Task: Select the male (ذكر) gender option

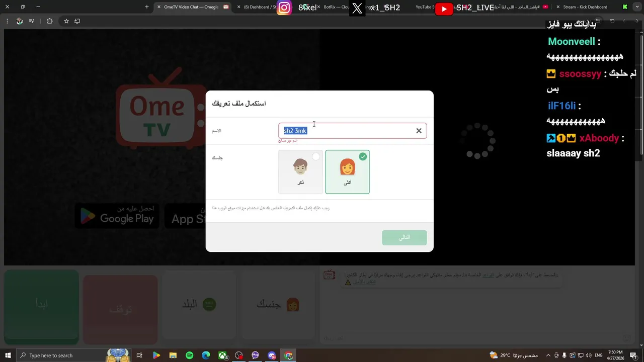Action: [300, 172]
